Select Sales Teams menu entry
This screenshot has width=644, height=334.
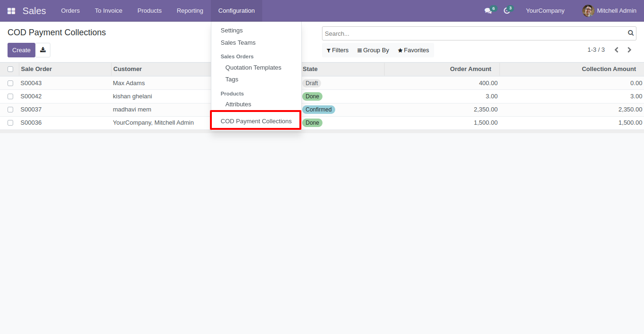pyautogui.click(x=256, y=43)
